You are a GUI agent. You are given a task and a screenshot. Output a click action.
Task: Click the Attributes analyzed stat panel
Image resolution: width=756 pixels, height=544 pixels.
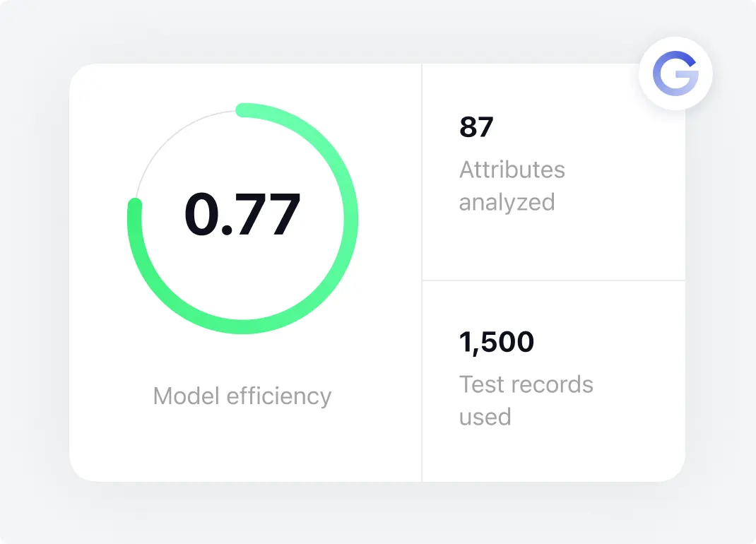click(554, 172)
